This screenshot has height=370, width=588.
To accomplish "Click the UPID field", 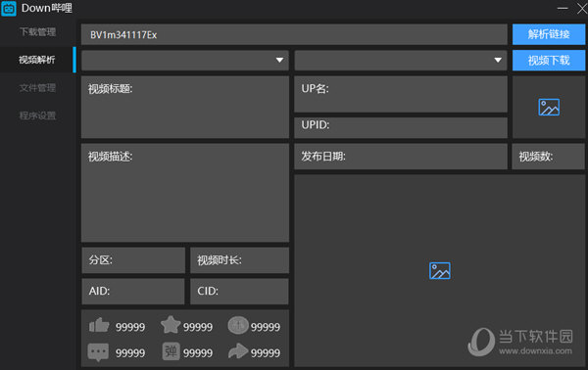I will (x=401, y=127).
